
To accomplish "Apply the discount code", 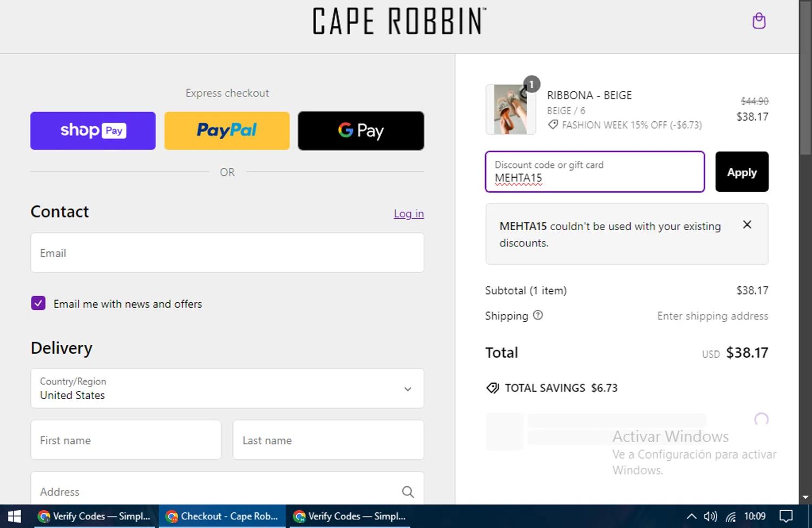I will point(741,172).
